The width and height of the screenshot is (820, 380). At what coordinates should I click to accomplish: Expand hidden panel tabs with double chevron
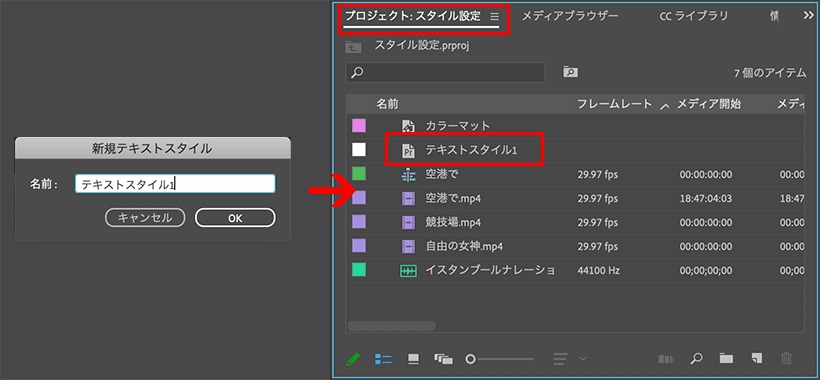pyautogui.click(x=808, y=16)
